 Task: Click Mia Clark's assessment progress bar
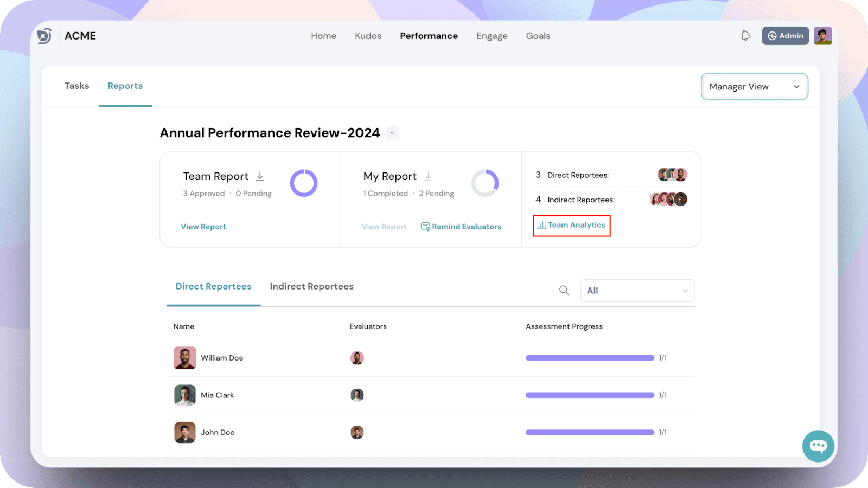[x=590, y=395]
